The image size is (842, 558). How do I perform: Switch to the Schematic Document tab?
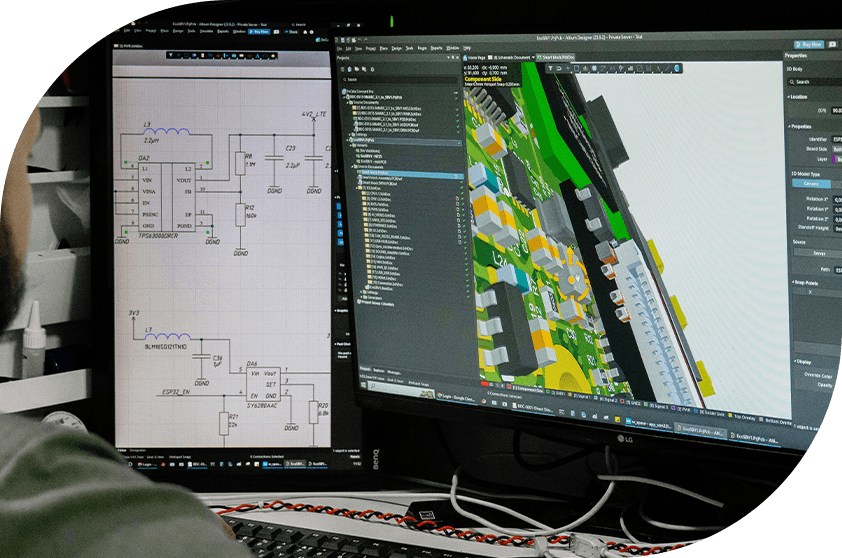(512, 57)
